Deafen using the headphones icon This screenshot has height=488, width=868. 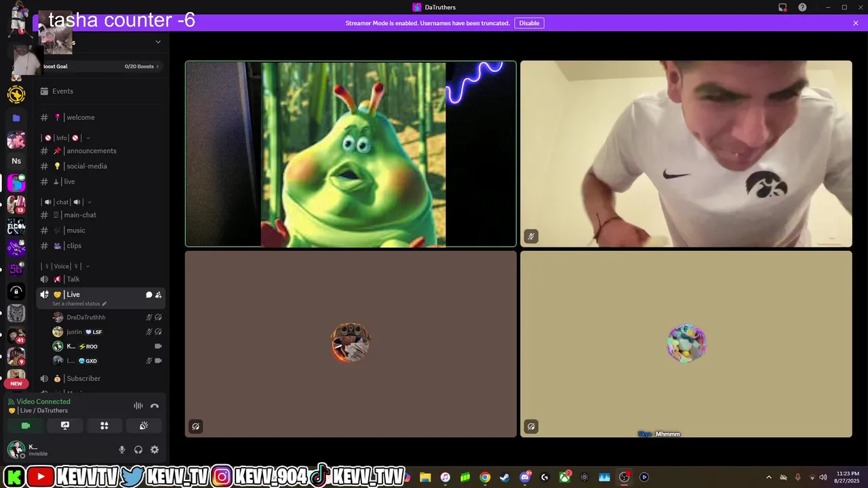[138, 449]
